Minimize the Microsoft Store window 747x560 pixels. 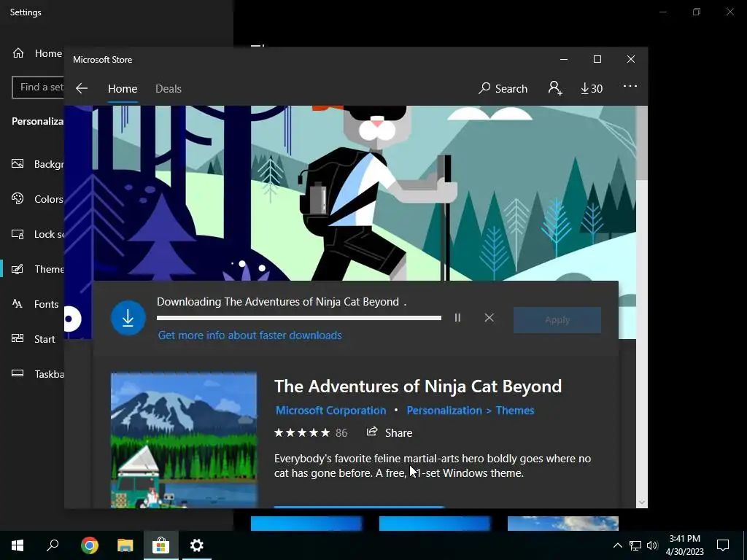click(x=564, y=59)
